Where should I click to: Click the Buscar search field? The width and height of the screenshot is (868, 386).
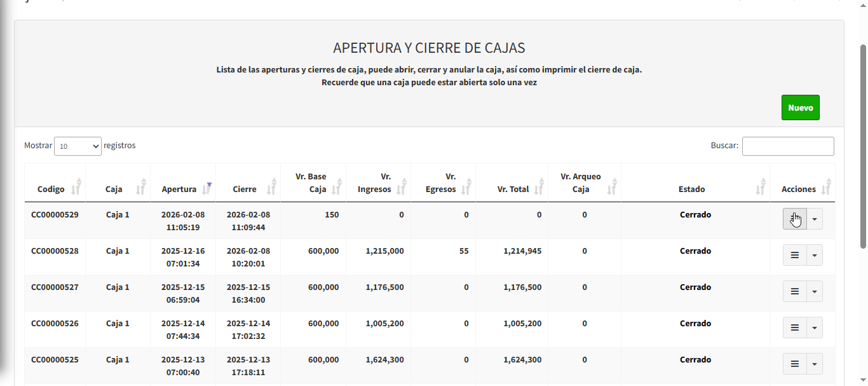[x=787, y=146]
